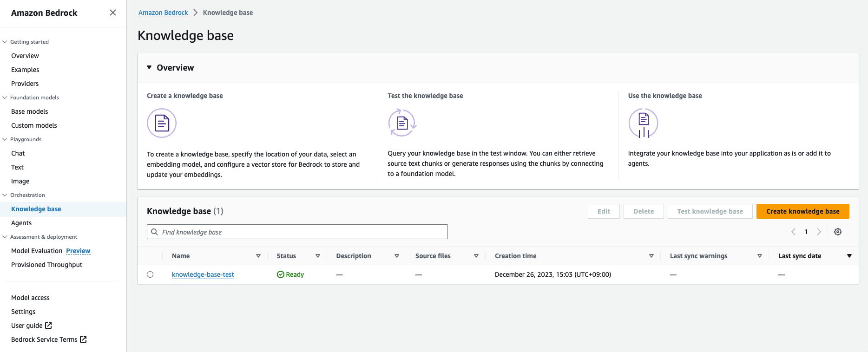
Task: Click Create knowledge base button
Action: 803,211
